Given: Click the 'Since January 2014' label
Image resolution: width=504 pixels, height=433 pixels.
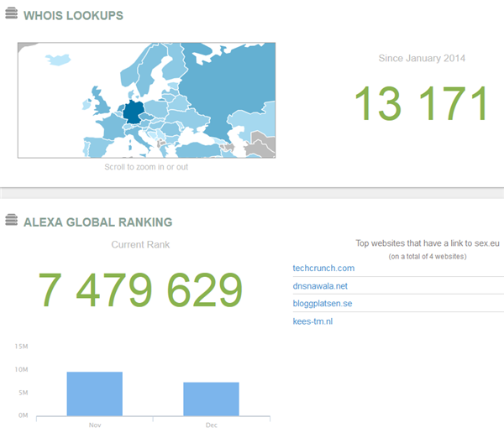Looking at the screenshot, I should point(422,58).
